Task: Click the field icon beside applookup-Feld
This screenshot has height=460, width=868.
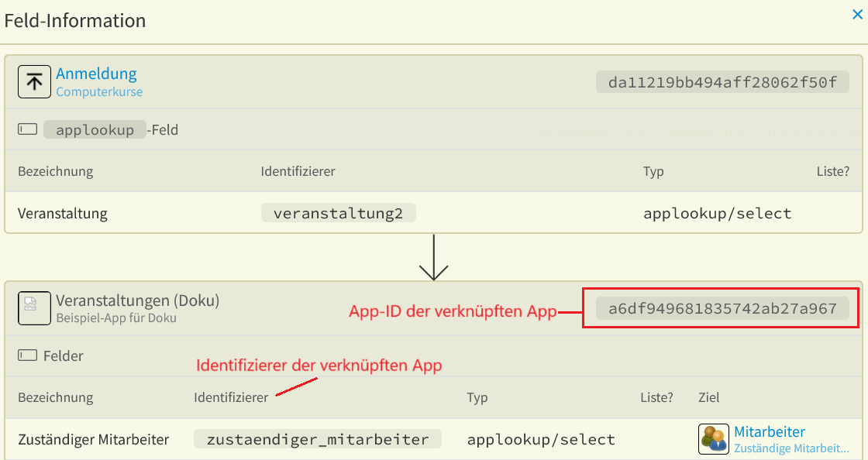Action: [x=28, y=129]
